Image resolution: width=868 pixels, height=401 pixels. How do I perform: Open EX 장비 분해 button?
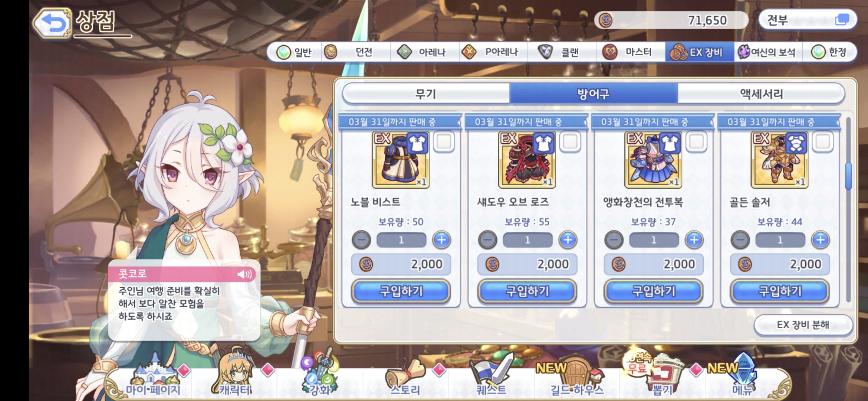point(803,325)
